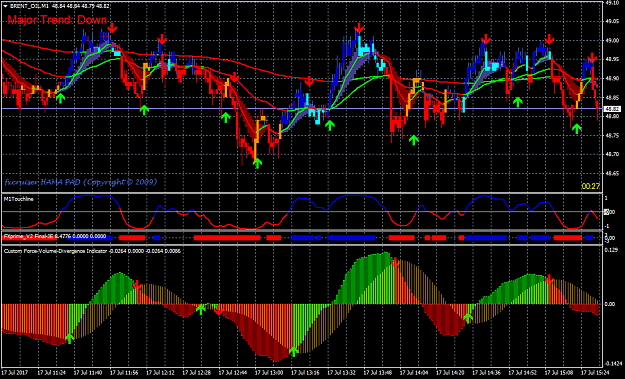Click the 00:27 candle countdown timer
Viewport: 625px width, 379px height.
tap(591, 186)
